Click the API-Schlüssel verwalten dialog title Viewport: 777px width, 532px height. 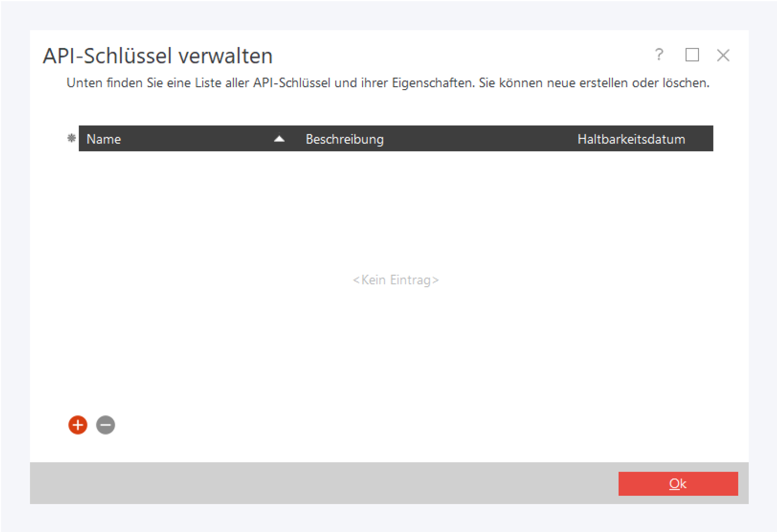click(158, 56)
